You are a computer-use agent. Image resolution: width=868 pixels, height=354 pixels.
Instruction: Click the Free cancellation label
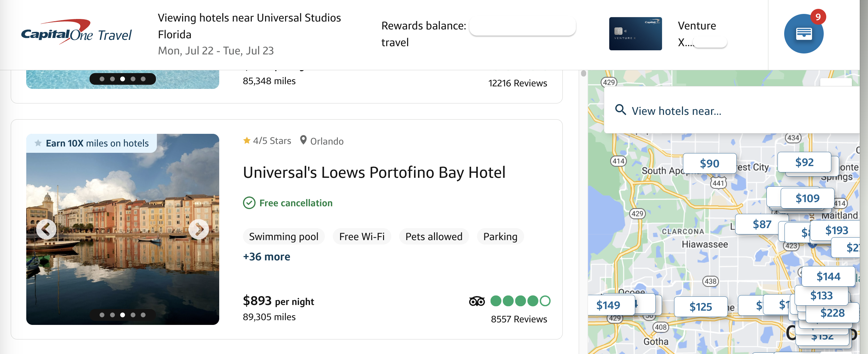click(x=296, y=203)
